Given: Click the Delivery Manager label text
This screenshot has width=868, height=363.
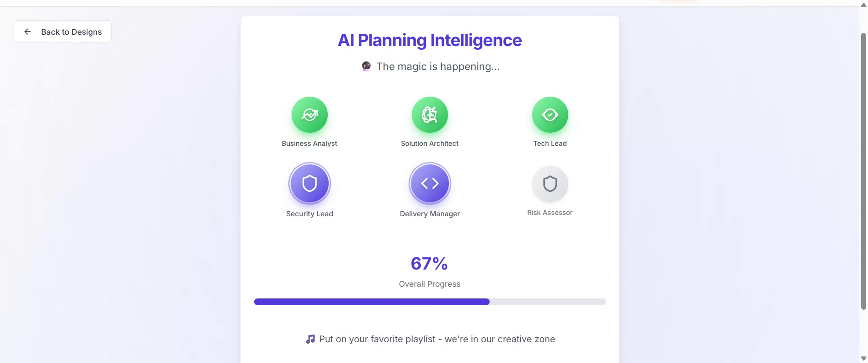Looking at the screenshot, I should (x=429, y=214).
